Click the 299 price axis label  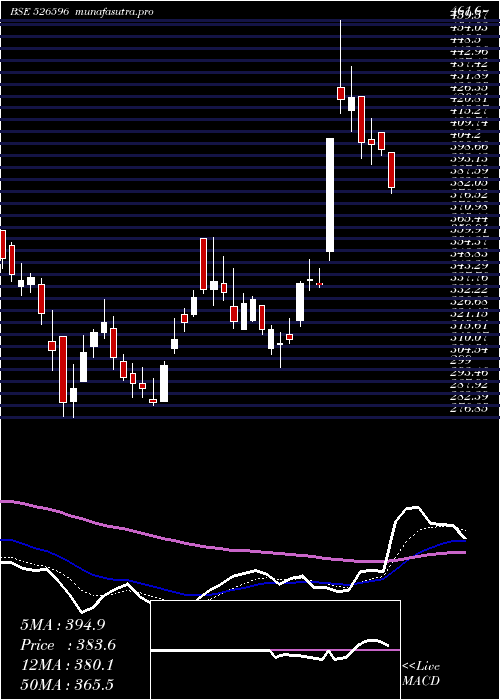point(460,362)
